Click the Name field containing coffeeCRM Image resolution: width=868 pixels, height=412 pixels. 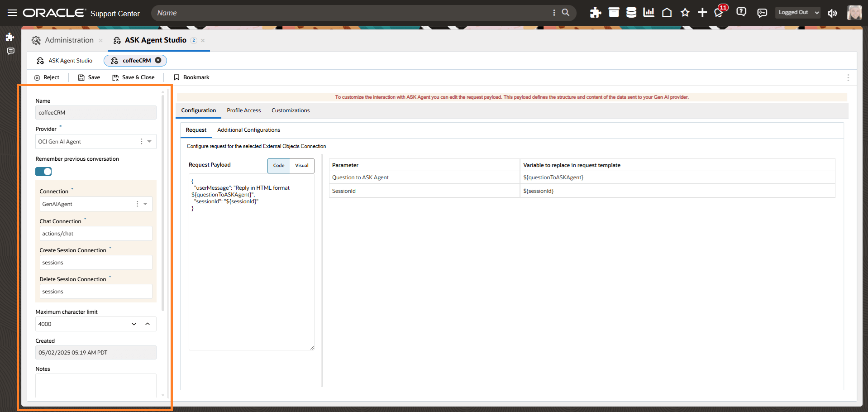[96, 113]
